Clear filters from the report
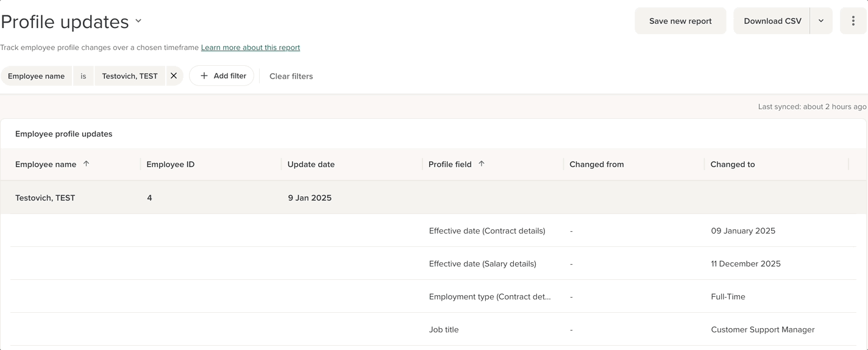Screen dimensions: 868x350 [291, 76]
